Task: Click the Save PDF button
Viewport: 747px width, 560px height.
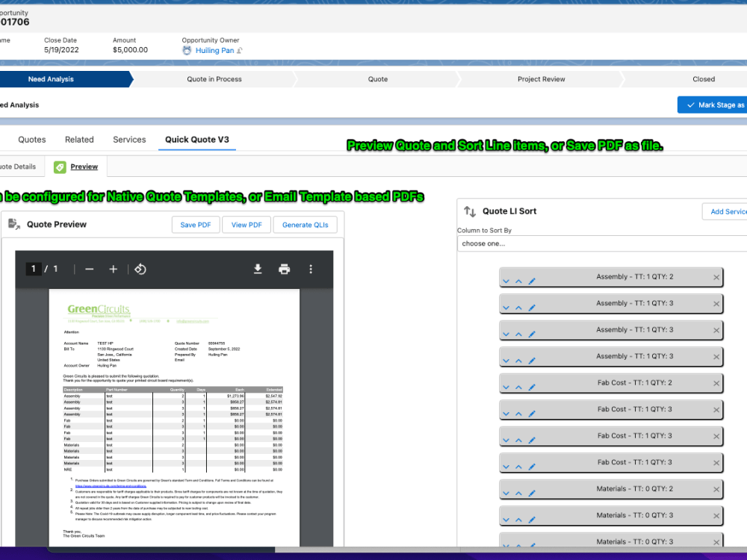Action: point(195,224)
